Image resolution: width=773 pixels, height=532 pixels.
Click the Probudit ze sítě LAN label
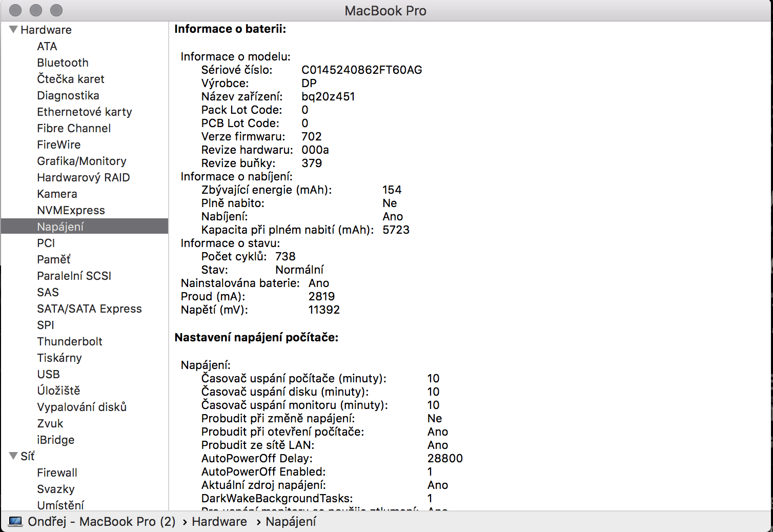[258, 445]
